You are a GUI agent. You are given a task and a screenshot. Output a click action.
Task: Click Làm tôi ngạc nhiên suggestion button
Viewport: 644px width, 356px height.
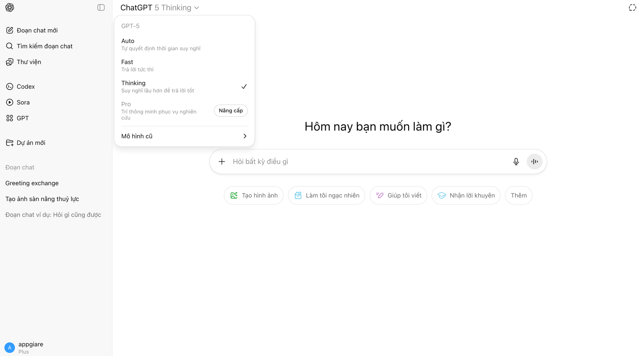pyautogui.click(x=326, y=195)
